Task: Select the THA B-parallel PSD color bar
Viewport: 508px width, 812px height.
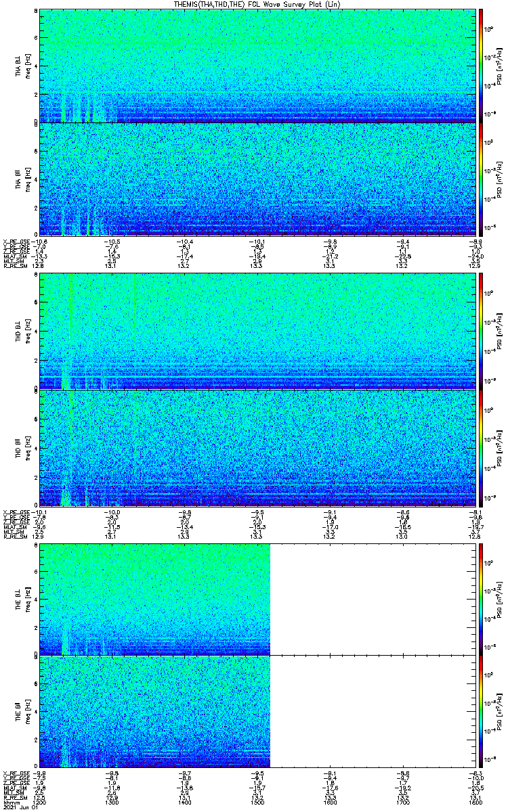Action: (x=480, y=179)
